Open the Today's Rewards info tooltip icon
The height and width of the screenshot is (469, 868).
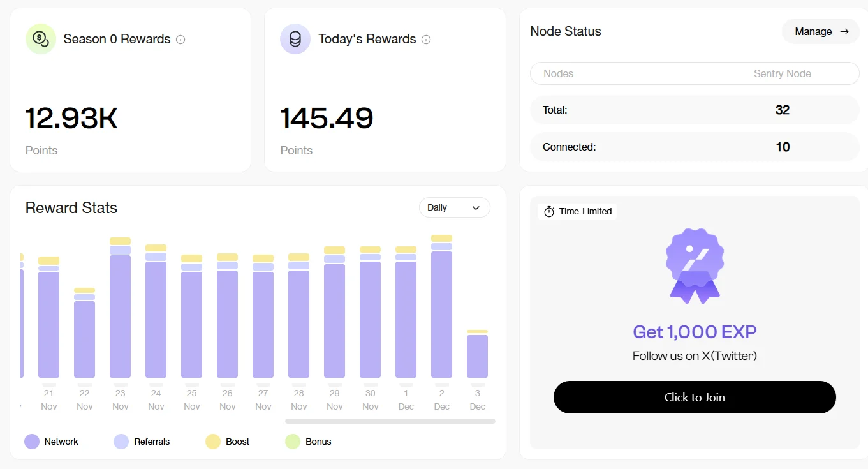pyautogui.click(x=426, y=40)
